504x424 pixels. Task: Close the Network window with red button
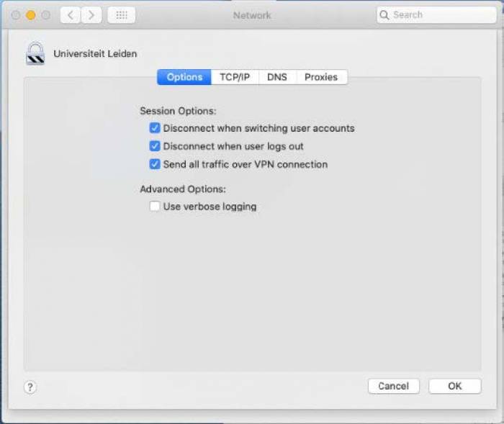[16, 15]
